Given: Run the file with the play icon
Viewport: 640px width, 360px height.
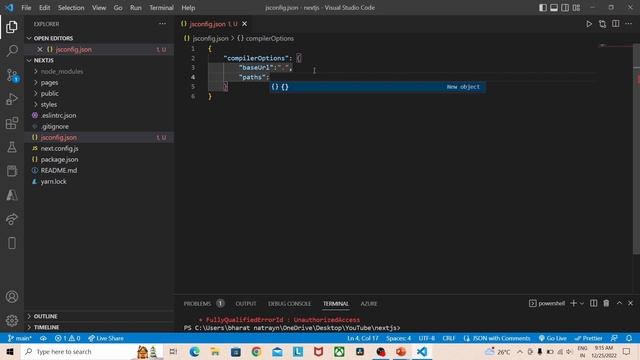Looking at the screenshot, I should [589, 24].
